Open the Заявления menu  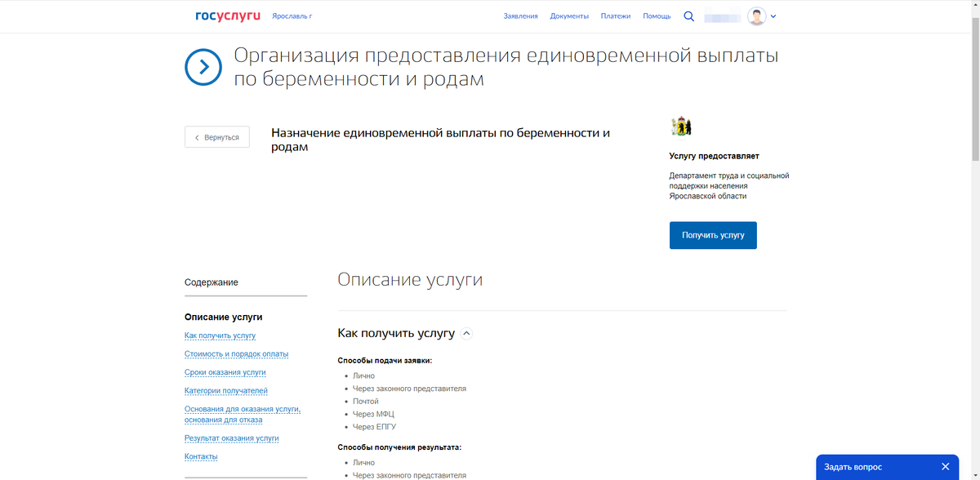point(521,16)
